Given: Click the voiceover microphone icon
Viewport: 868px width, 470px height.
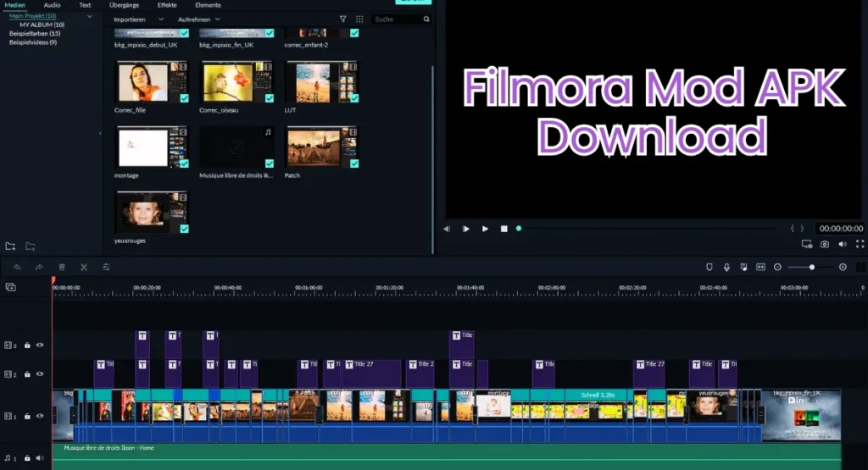Looking at the screenshot, I should pyautogui.click(x=726, y=267).
